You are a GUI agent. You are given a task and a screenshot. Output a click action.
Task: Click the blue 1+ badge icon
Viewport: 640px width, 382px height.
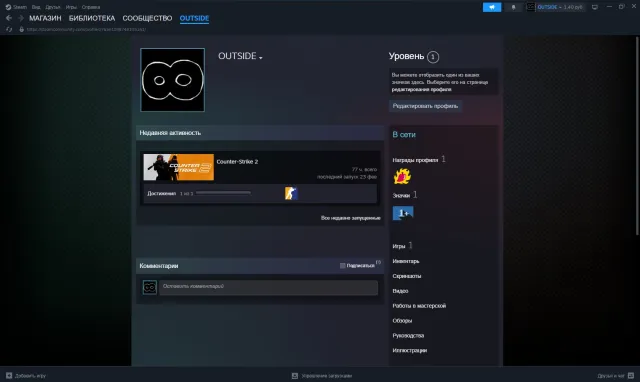tap(403, 213)
